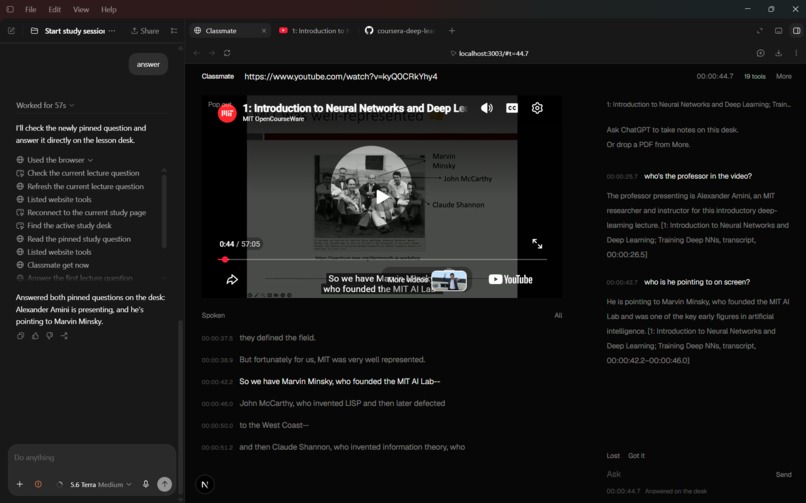
Task: Open the more options dots beside Start study session
Action: click(x=112, y=31)
